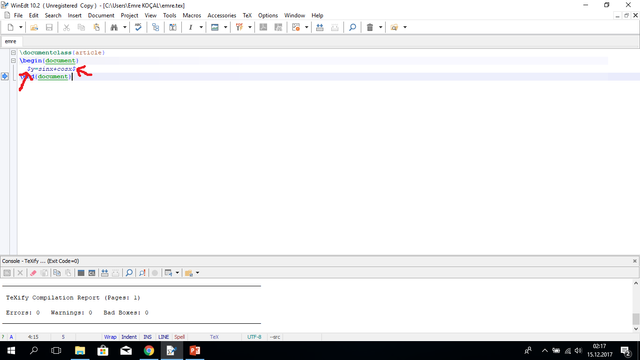
Task: Open the dropdown beside the italic font icon
Action: tap(201, 27)
